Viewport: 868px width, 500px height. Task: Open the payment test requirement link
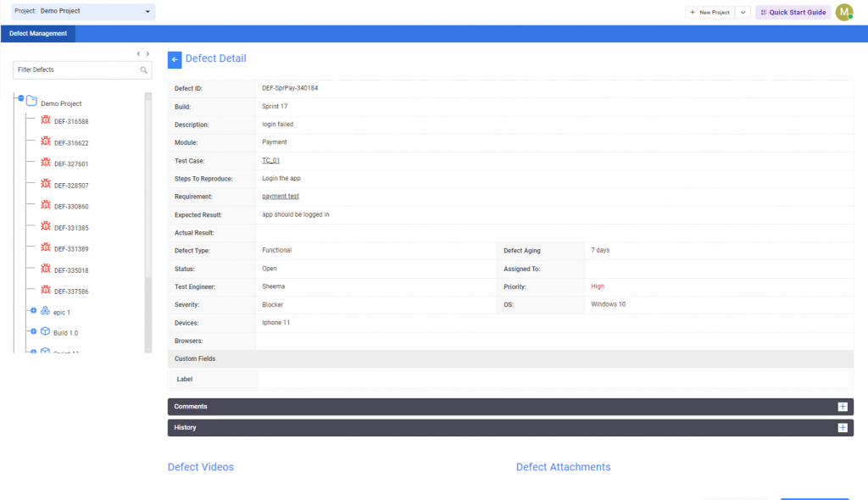point(280,196)
